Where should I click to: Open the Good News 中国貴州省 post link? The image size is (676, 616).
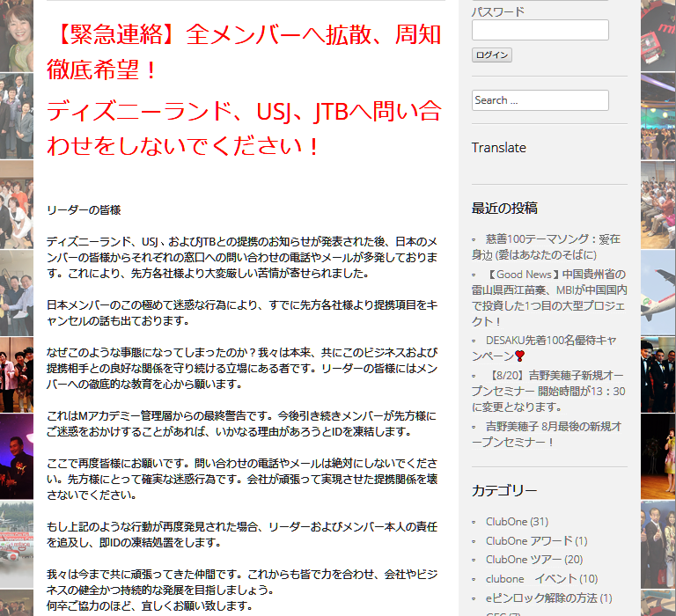[x=549, y=297]
